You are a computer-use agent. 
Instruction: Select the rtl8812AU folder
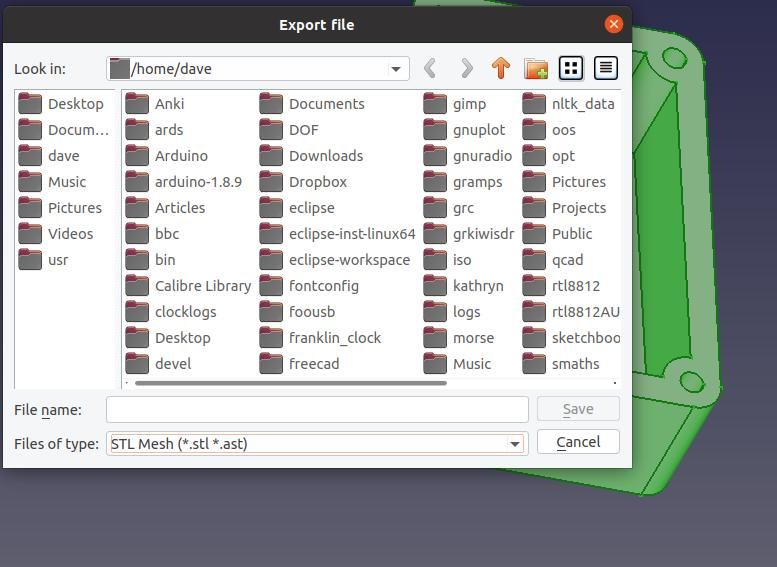(x=571, y=312)
